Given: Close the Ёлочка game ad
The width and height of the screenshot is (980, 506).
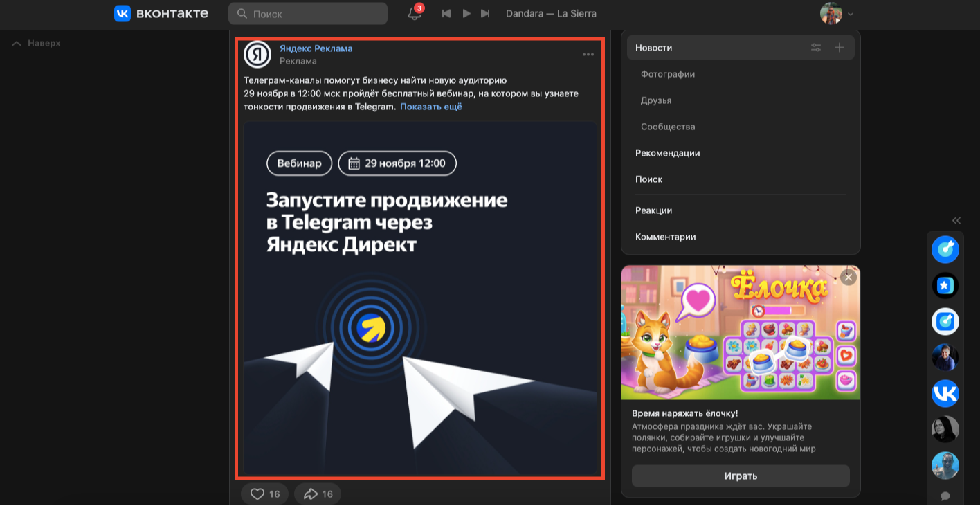Looking at the screenshot, I should [849, 278].
